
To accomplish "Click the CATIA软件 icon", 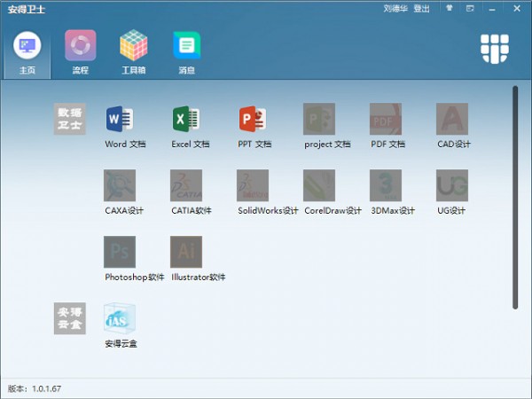I will 186,185.
